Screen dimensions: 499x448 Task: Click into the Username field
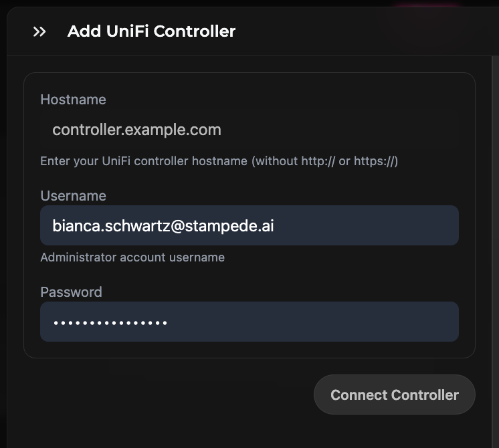249,226
